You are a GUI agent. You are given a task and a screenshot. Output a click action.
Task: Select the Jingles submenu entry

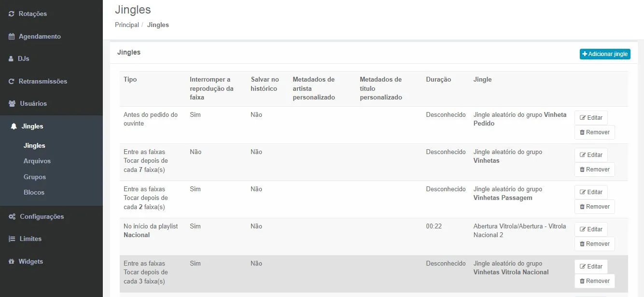click(x=34, y=146)
